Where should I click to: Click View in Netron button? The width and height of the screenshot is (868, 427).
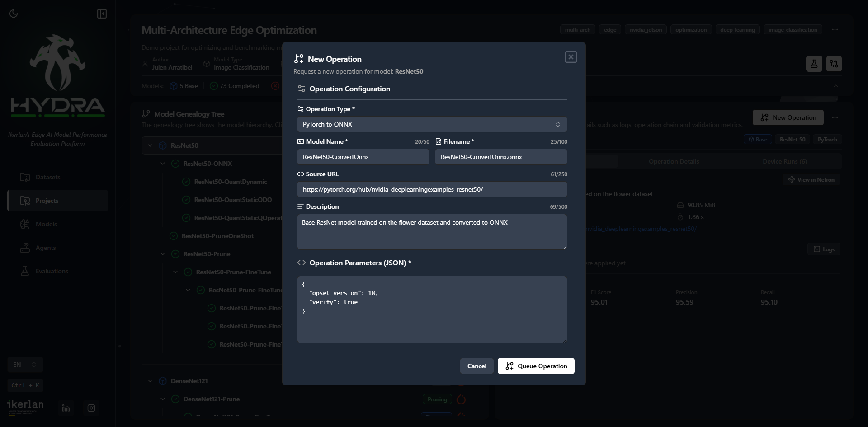click(811, 180)
